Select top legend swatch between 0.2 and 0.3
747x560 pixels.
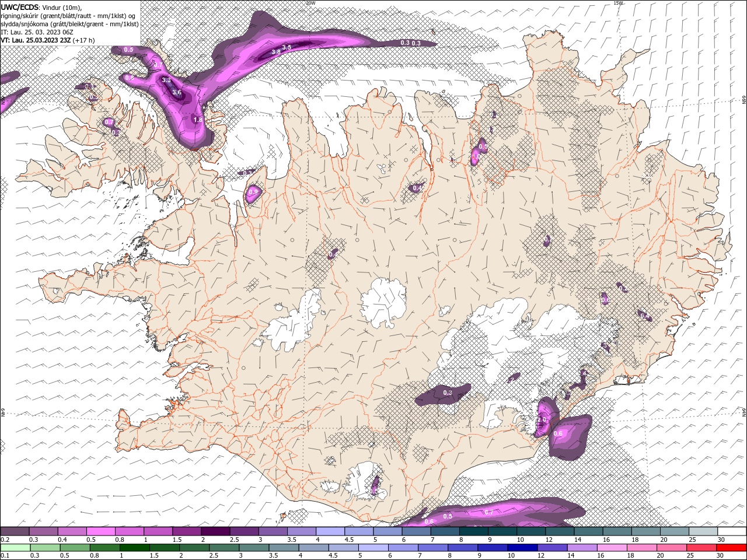pos(15,531)
